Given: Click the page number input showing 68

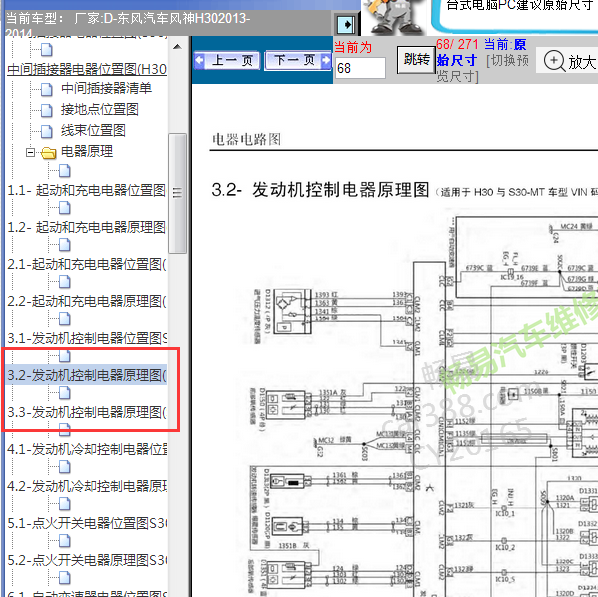Looking at the screenshot, I should [360, 68].
